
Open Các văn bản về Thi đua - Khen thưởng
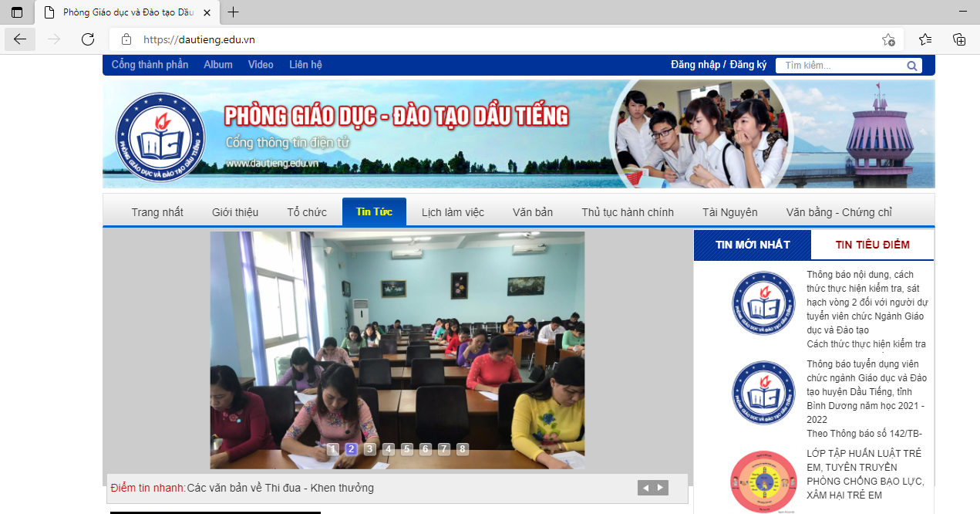[281, 488]
